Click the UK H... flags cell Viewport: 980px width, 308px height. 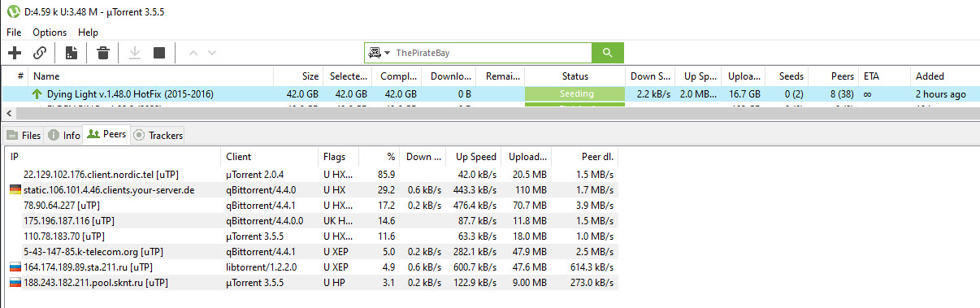(337, 221)
